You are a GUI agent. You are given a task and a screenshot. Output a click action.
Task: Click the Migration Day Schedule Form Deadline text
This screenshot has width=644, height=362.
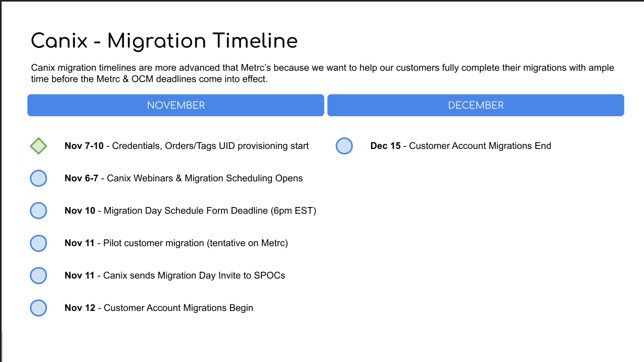190,211
